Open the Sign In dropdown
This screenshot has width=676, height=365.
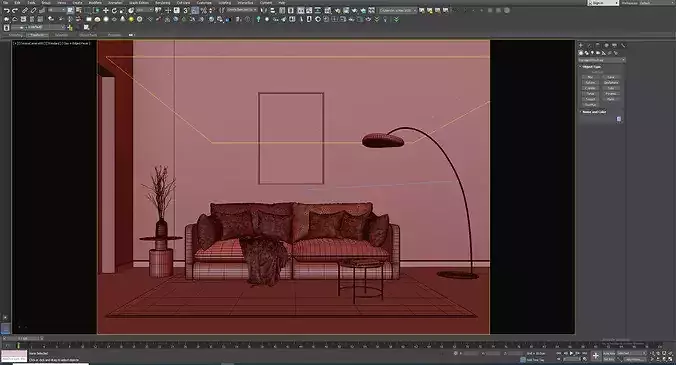[x=603, y=3]
